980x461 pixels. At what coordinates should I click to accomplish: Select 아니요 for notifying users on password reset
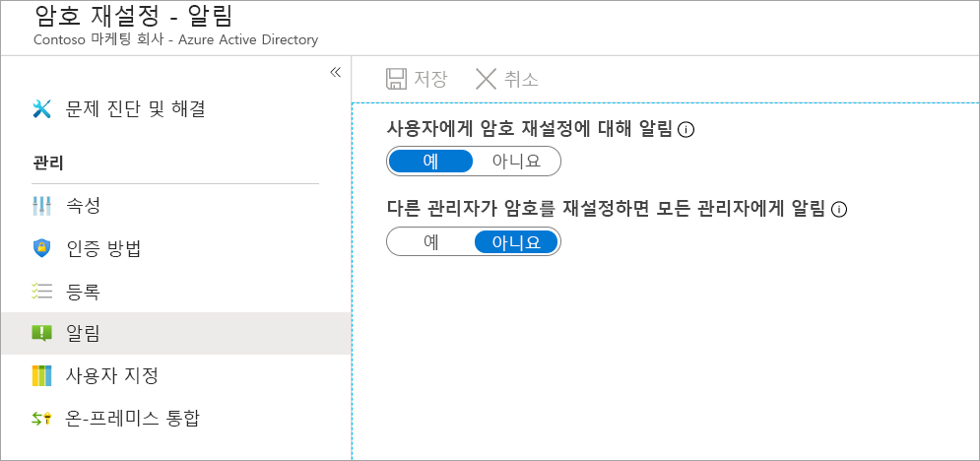click(516, 161)
